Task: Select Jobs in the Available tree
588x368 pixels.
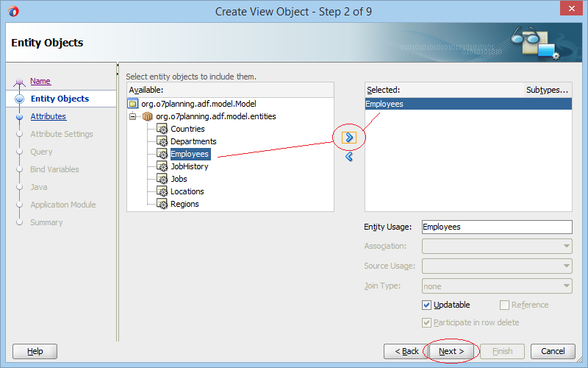Action: pos(179,179)
